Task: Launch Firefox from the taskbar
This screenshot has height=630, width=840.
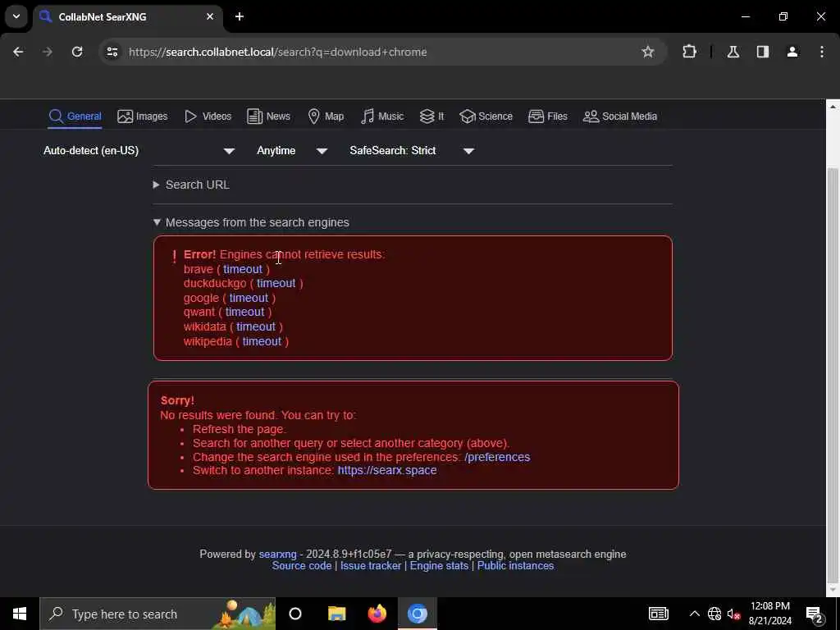Action: click(377, 614)
